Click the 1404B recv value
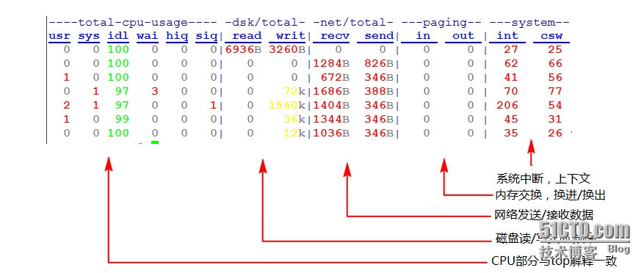The image size is (644, 273). (331, 105)
